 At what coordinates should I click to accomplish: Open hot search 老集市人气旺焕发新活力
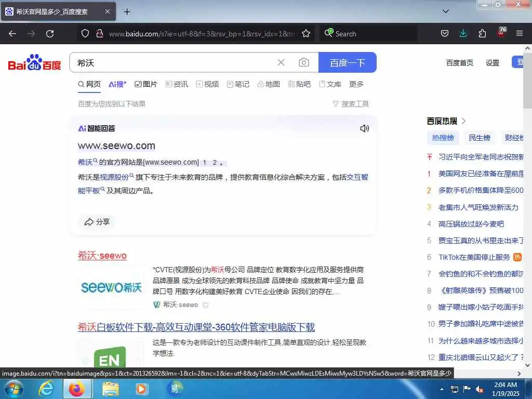point(478,207)
